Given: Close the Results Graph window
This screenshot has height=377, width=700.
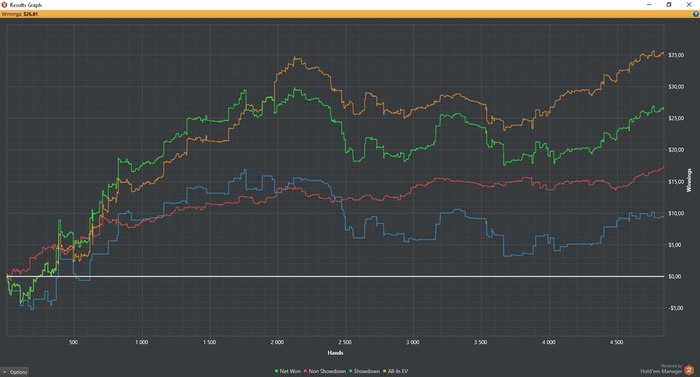Looking at the screenshot, I should (x=689, y=4).
